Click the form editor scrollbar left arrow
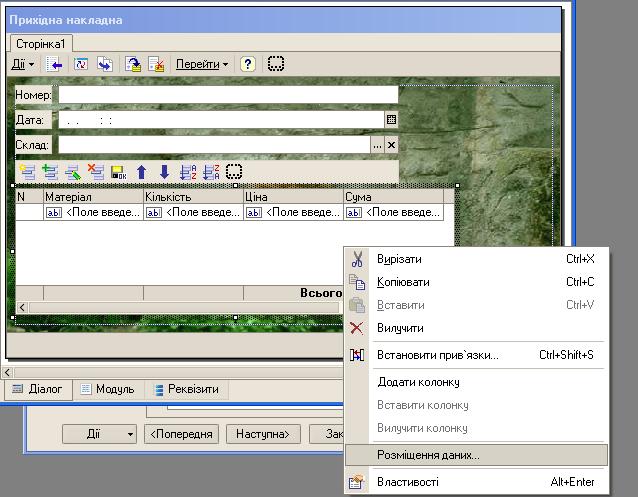 point(7,372)
